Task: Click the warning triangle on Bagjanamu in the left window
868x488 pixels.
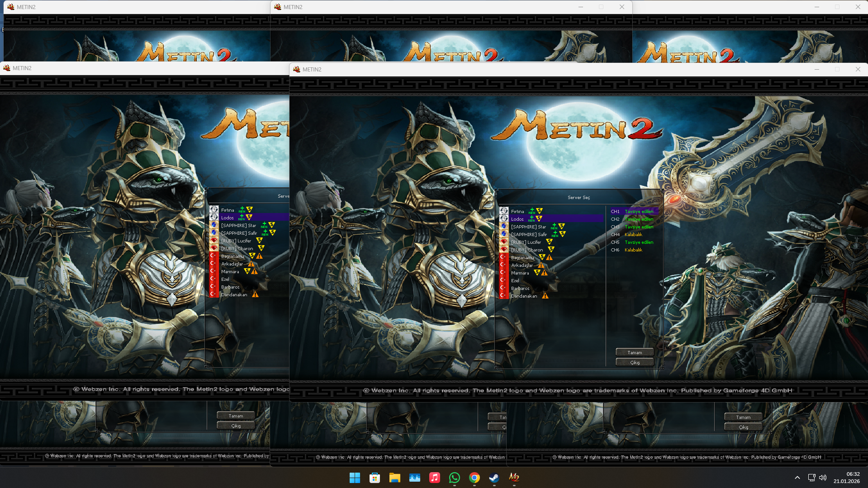Action: click(x=260, y=256)
